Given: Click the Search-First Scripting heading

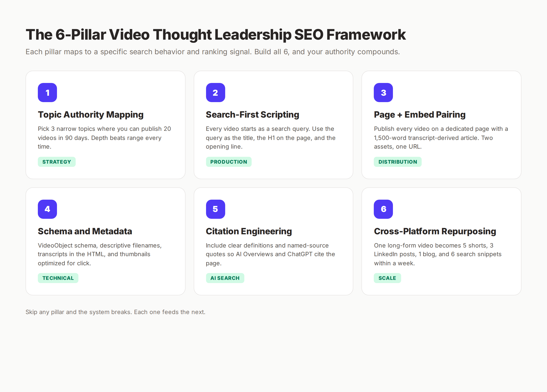Looking at the screenshot, I should click(253, 115).
